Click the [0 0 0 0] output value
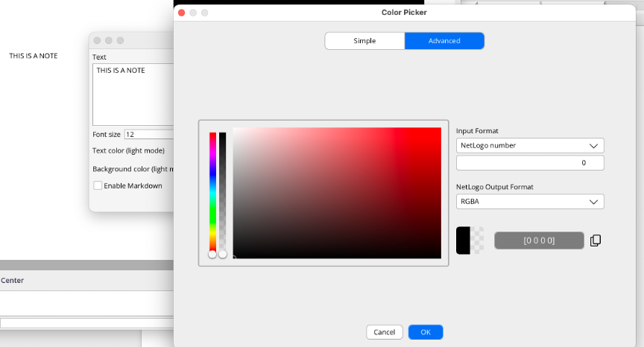The width and height of the screenshot is (644, 347). click(x=539, y=241)
